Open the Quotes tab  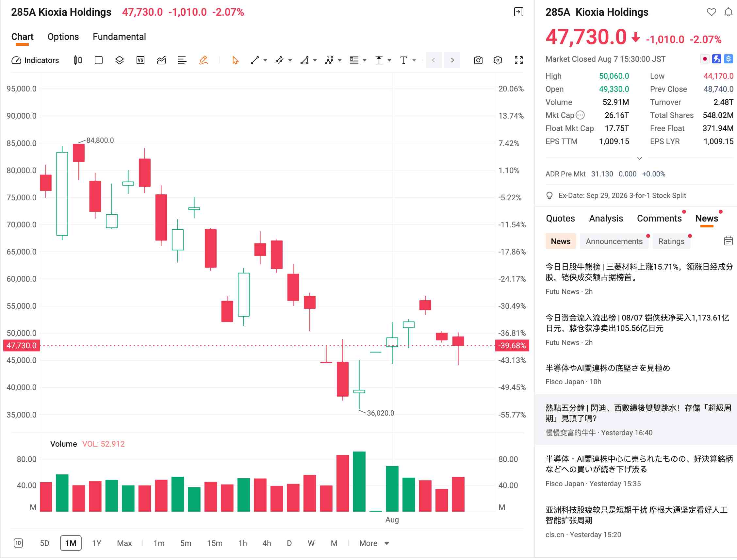[x=560, y=219]
